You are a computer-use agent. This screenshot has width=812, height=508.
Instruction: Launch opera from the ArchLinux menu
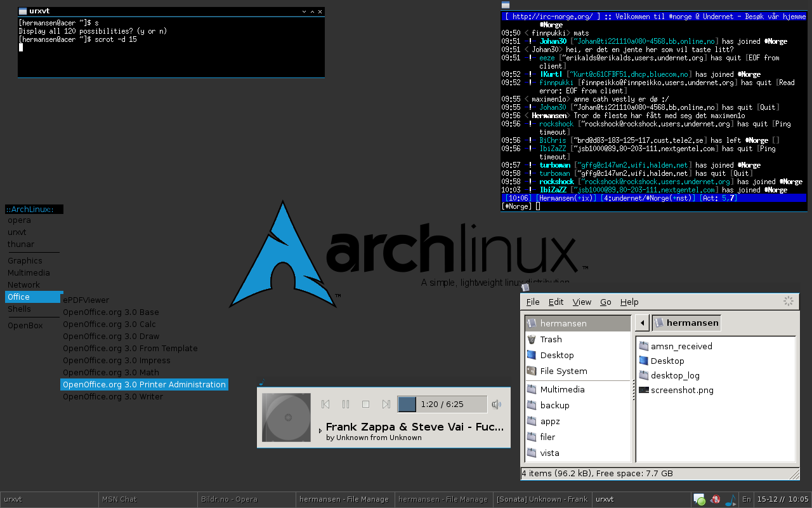tap(34, 220)
